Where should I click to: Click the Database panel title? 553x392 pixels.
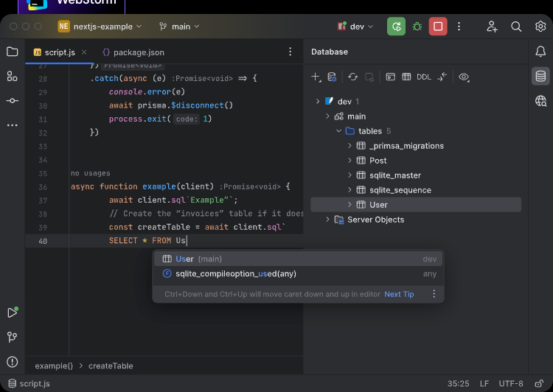click(x=330, y=52)
